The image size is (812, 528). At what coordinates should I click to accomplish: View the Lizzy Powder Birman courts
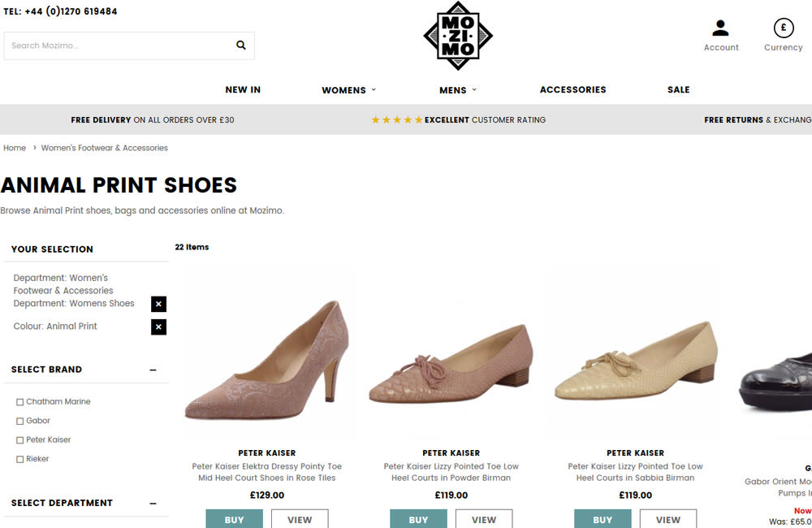(x=484, y=519)
